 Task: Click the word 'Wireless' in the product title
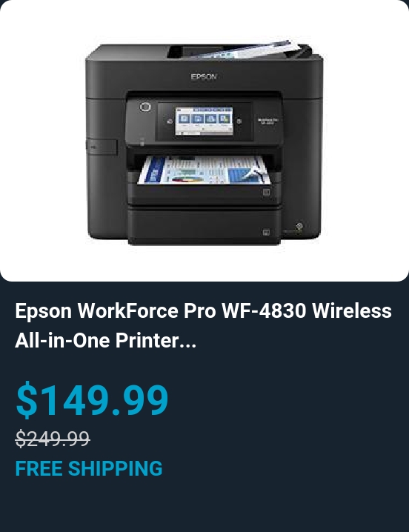tap(352, 310)
